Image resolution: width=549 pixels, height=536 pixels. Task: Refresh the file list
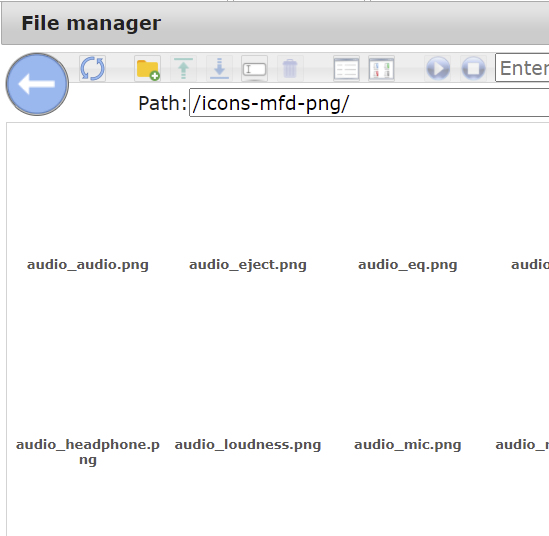pos(92,68)
